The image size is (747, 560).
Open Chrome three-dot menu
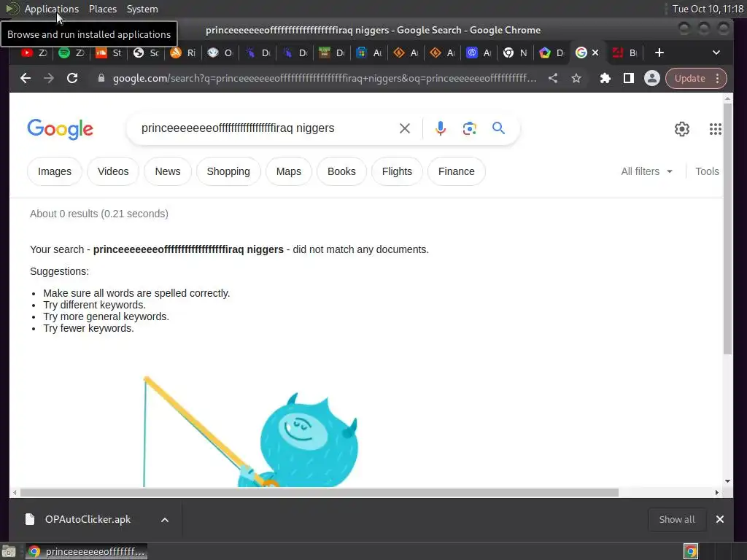point(718,78)
